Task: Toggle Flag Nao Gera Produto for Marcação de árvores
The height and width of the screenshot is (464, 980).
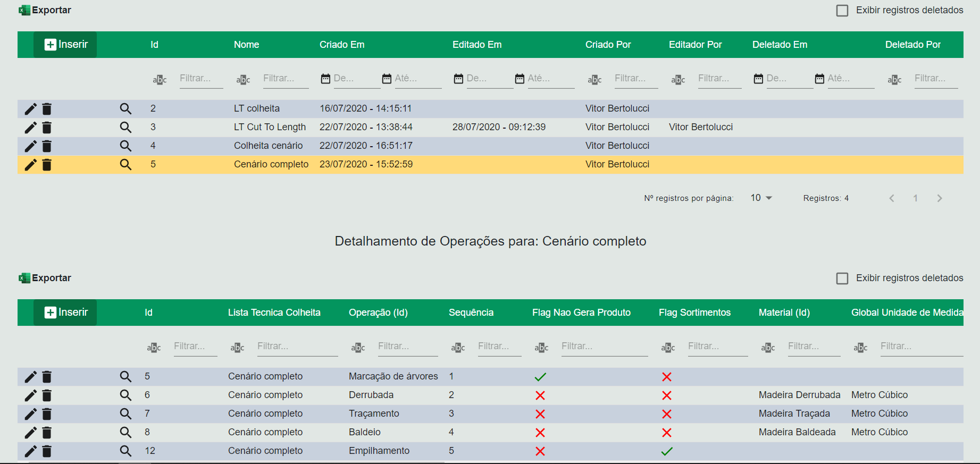Action: click(540, 377)
